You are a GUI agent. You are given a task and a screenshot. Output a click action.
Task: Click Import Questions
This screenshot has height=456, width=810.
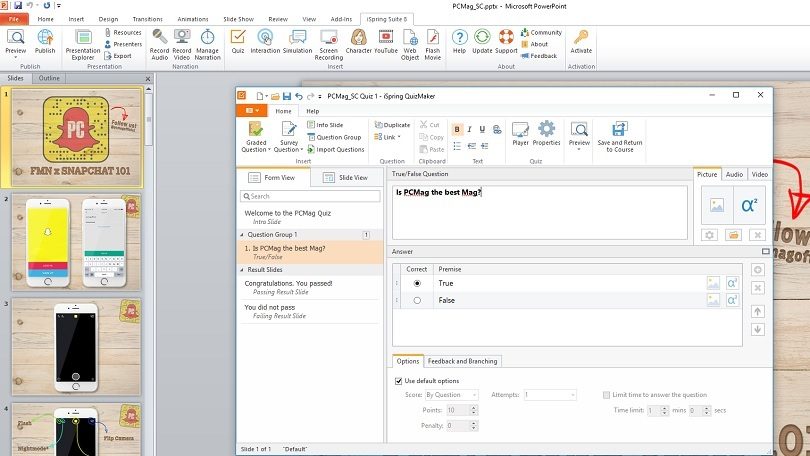(336, 149)
